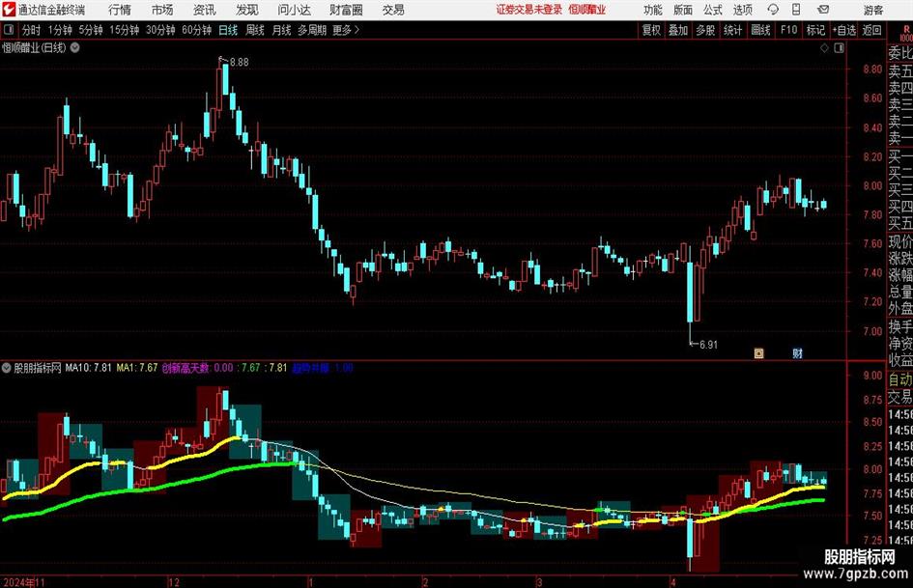Open the 版面 menu
Viewport: 913px width, 588px height.
(682, 10)
